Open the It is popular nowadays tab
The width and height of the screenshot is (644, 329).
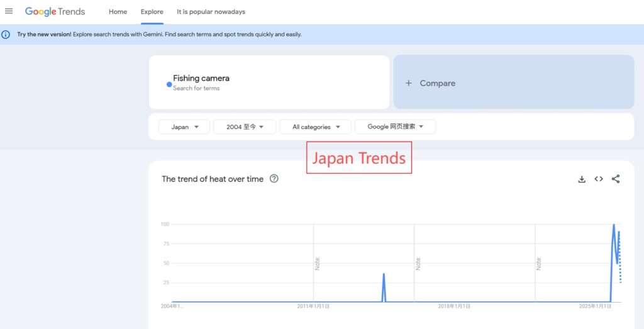(x=211, y=12)
